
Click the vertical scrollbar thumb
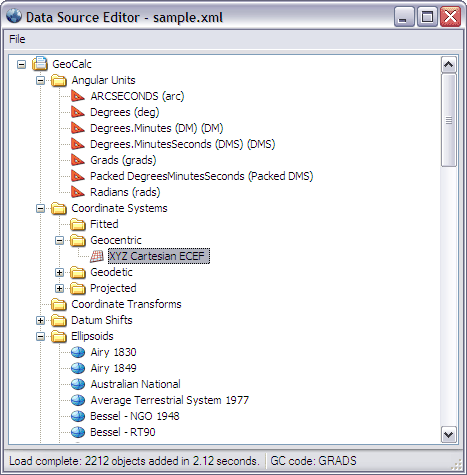[449, 120]
